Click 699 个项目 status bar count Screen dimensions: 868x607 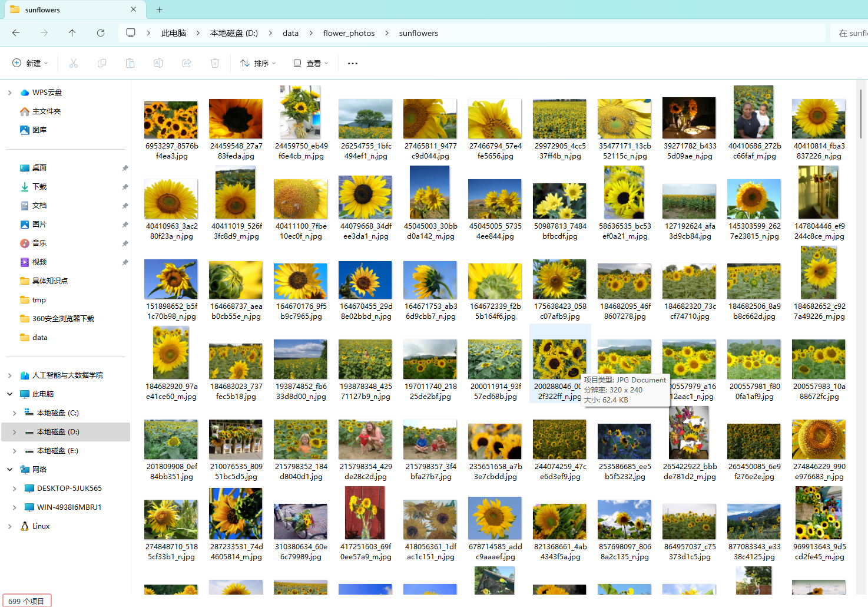point(26,601)
